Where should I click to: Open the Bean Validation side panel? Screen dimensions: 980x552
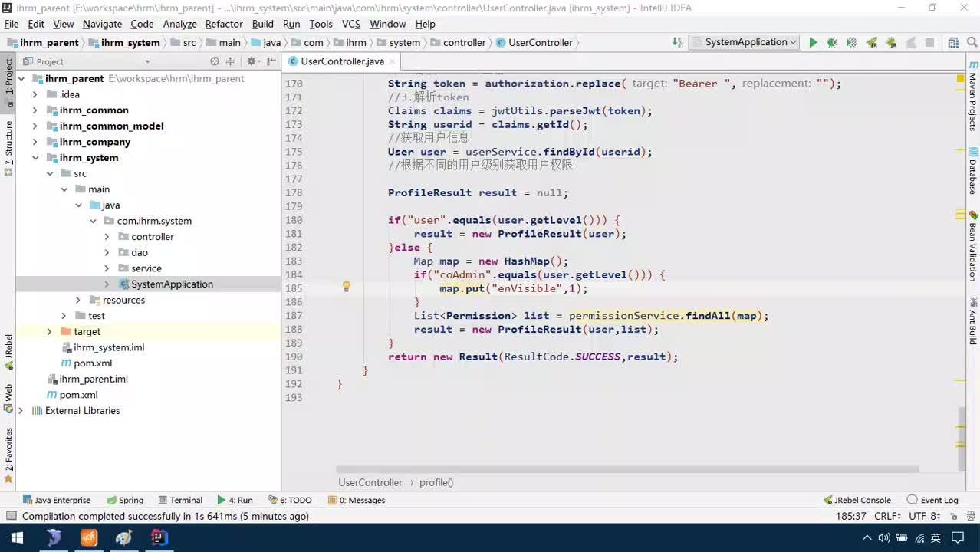(972, 247)
